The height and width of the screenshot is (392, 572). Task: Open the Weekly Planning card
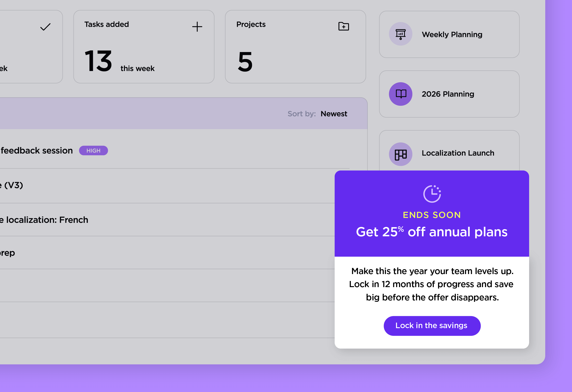pos(452,35)
